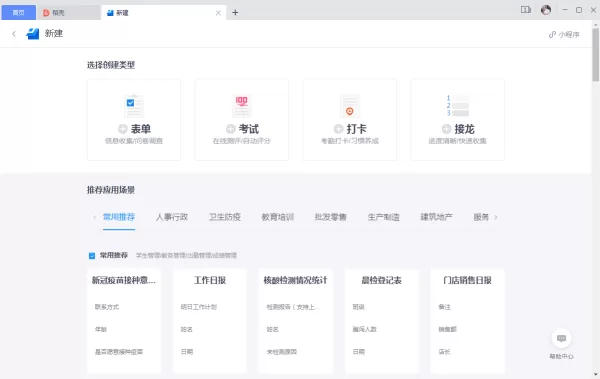Click 店长 field in 门店销售日报 card
Viewport: 600px width, 379px height.
[x=445, y=352]
